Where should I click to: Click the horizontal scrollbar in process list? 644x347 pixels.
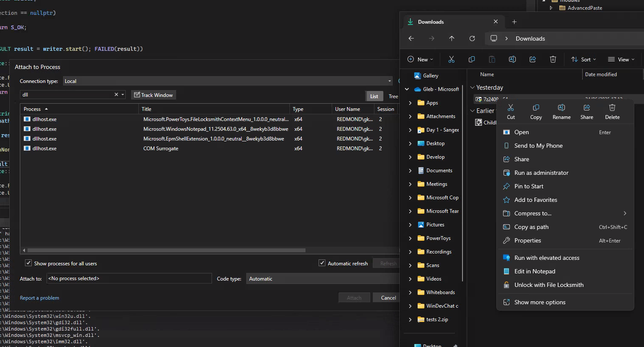167,251
